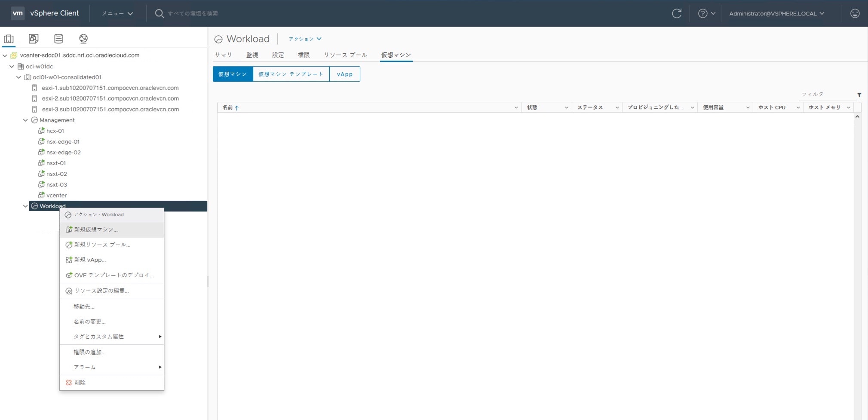This screenshot has width=868, height=420.
Task: Choose 新規仮想マシン from context menu
Action: tap(112, 230)
